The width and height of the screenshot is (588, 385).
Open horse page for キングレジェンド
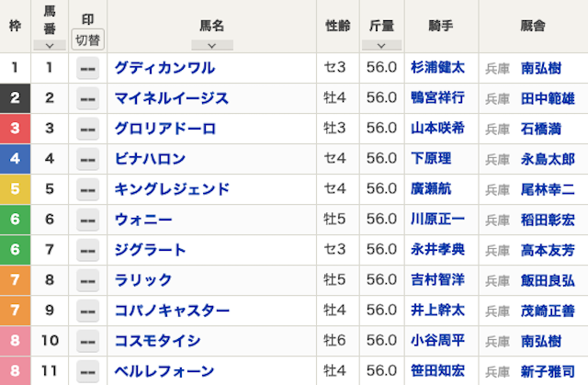click(172, 189)
